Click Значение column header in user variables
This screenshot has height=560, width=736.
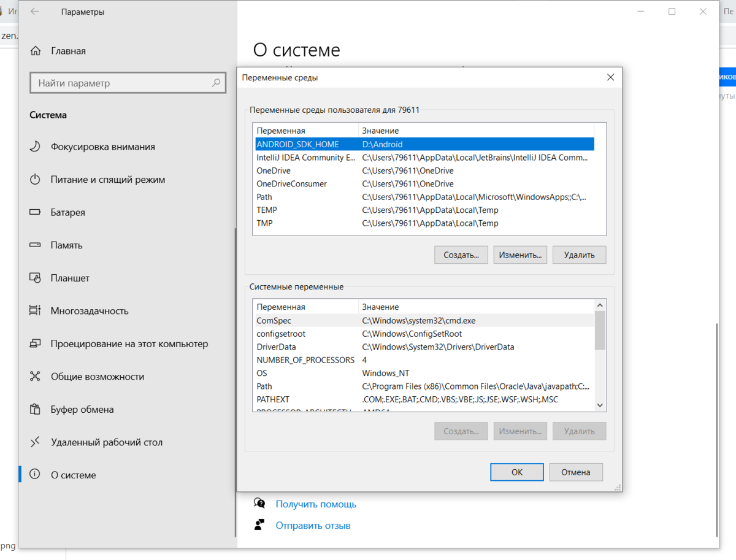pos(476,131)
